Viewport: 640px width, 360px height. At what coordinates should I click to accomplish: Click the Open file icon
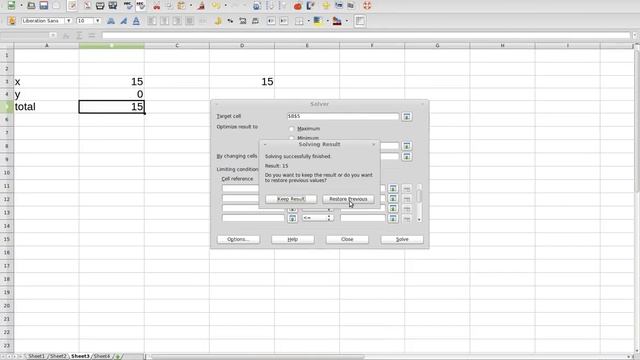(x=31, y=6)
